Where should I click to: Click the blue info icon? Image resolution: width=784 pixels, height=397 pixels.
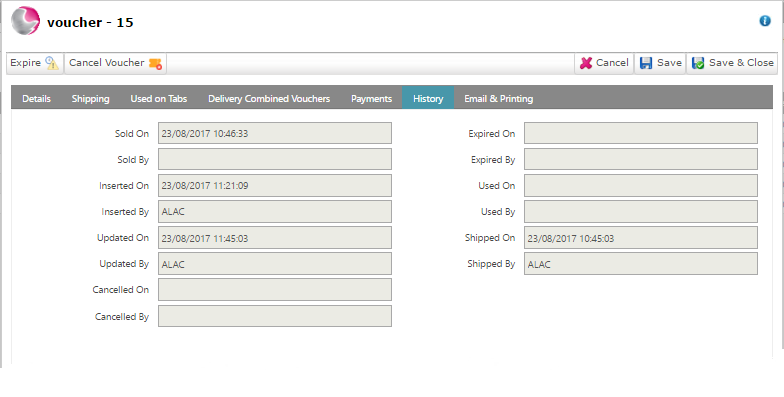pos(764,21)
